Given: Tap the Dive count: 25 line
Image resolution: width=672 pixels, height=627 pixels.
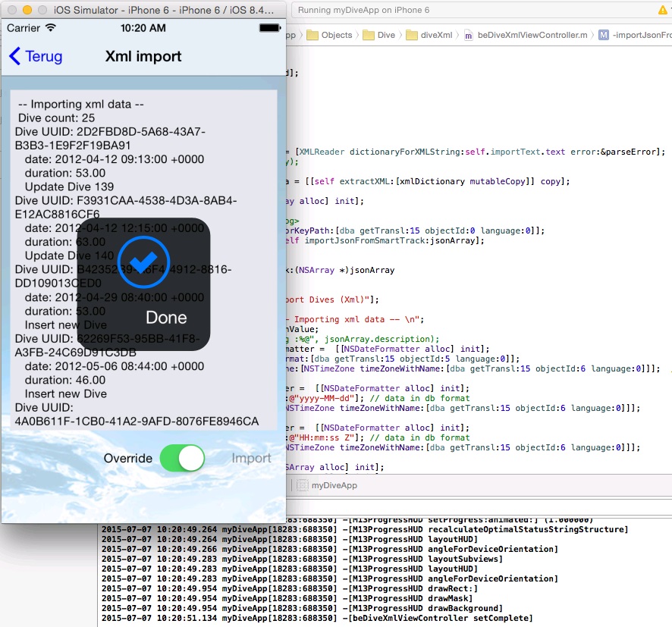Looking at the screenshot, I should point(56,118).
